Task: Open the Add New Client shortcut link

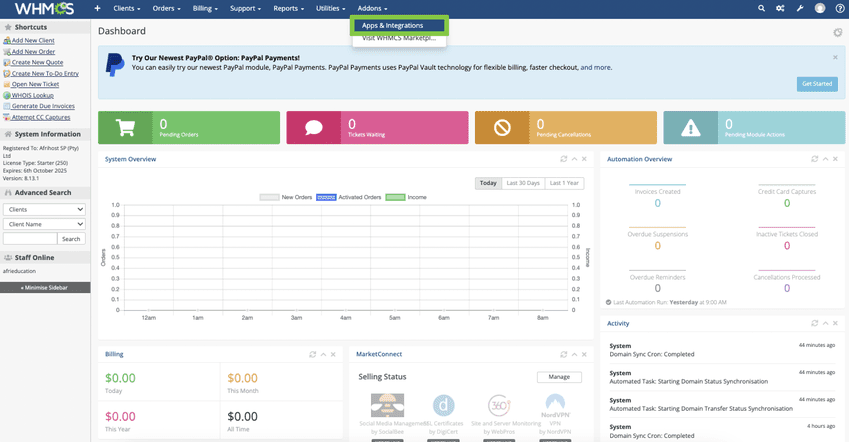Action: tap(33, 40)
